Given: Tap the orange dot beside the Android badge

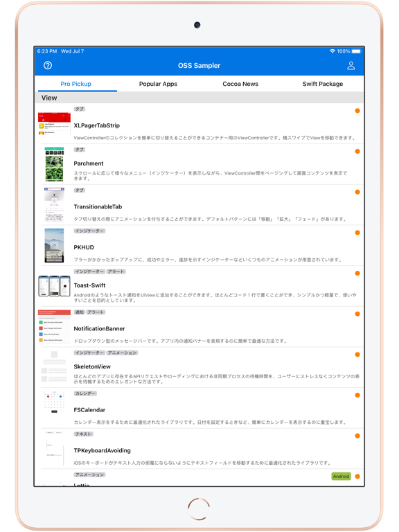Looking at the screenshot, I should tap(357, 477).
